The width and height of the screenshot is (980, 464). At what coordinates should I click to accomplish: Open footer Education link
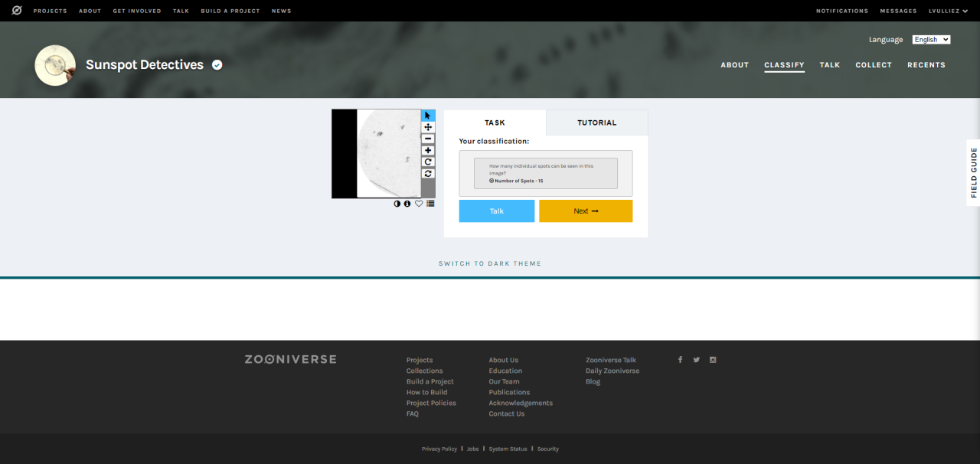505,371
